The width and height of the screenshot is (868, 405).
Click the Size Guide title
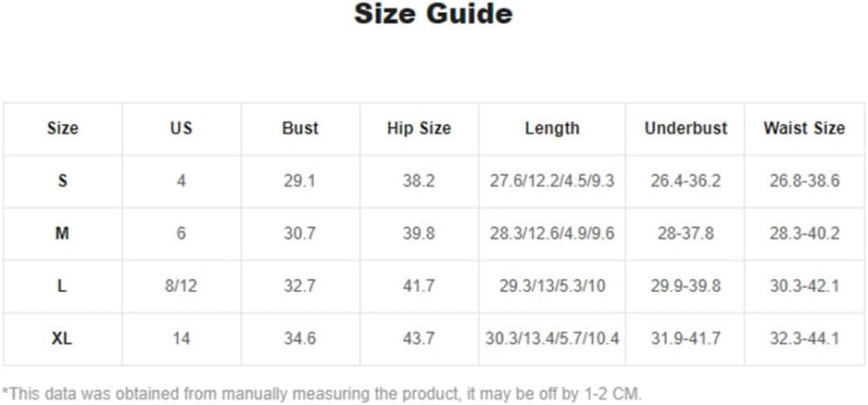coord(434,14)
